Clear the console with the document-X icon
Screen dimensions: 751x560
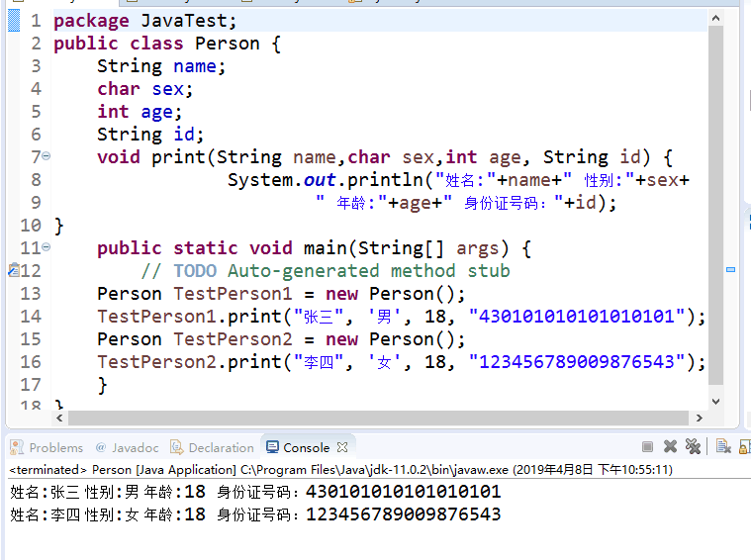723,447
